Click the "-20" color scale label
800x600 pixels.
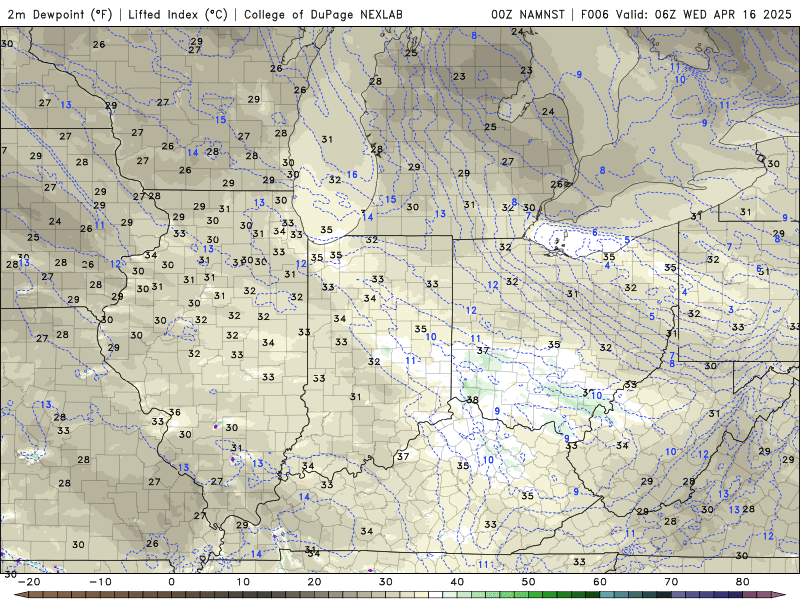click(29, 582)
